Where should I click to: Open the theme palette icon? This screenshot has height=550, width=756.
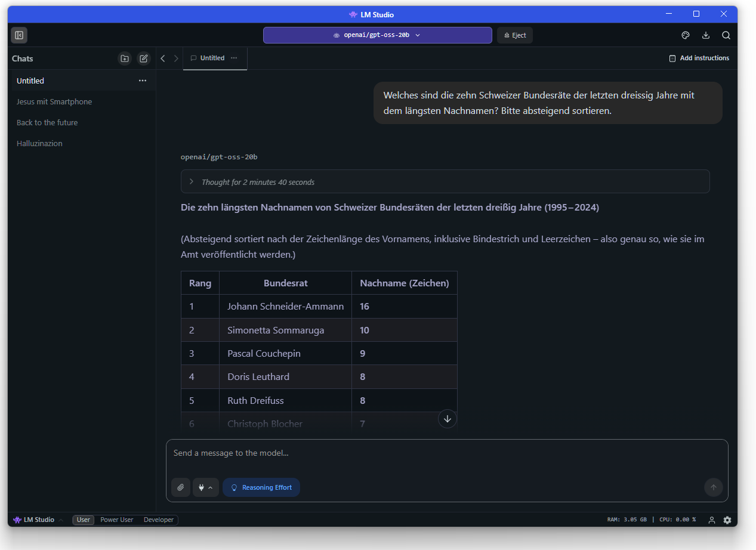(686, 35)
